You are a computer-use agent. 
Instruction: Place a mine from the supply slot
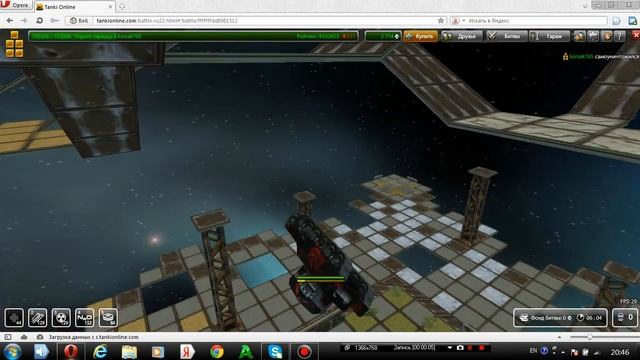108,318
